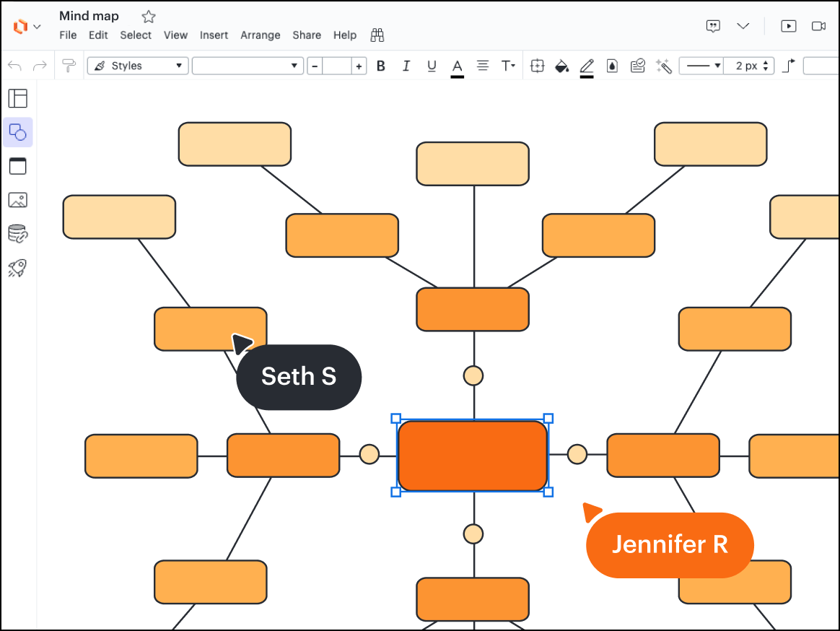Click the circle connector above central node
The height and width of the screenshot is (631, 840).
[x=473, y=376]
